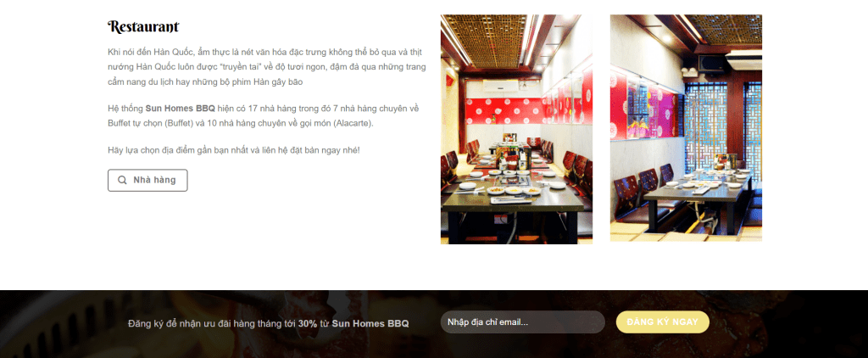
Task: Click Sun Homes BBQ in subscription banner
Action: [370, 323]
